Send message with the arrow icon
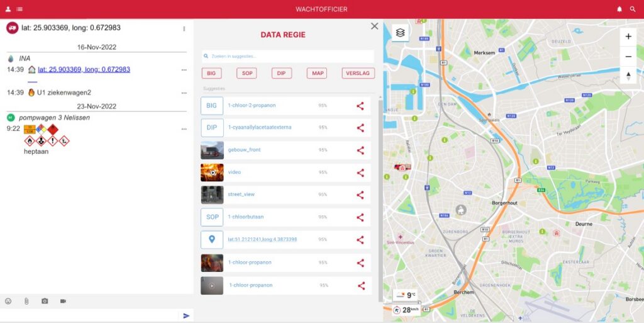644x323 pixels. point(186,315)
